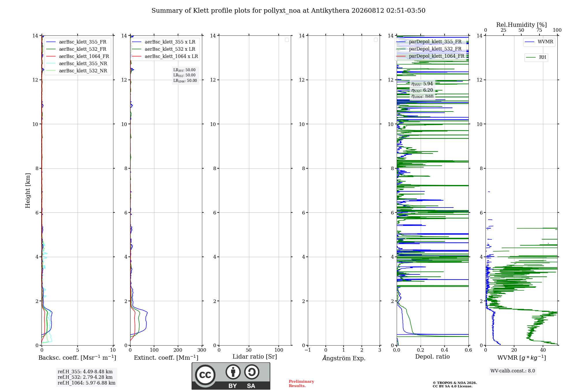Click the red "Preliminary Results." notice
The width and height of the screenshot is (577, 392).
tap(301, 384)
